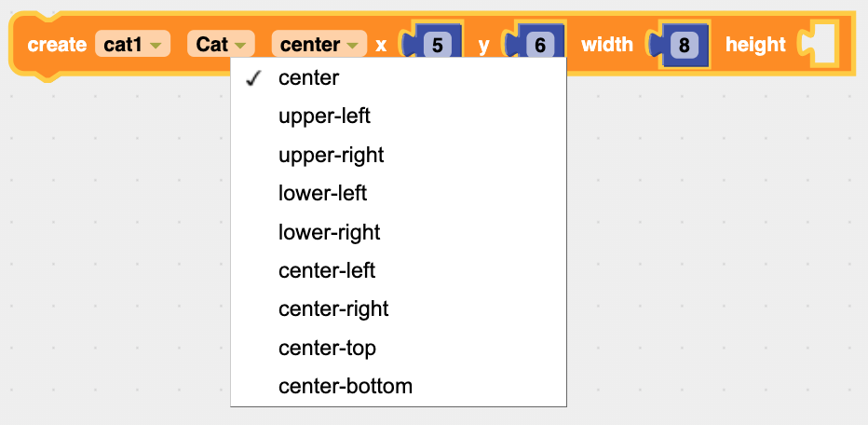The image size is (868, 425).
Task: Open the cat1 variable dropdown
Action: click(133, 45)
